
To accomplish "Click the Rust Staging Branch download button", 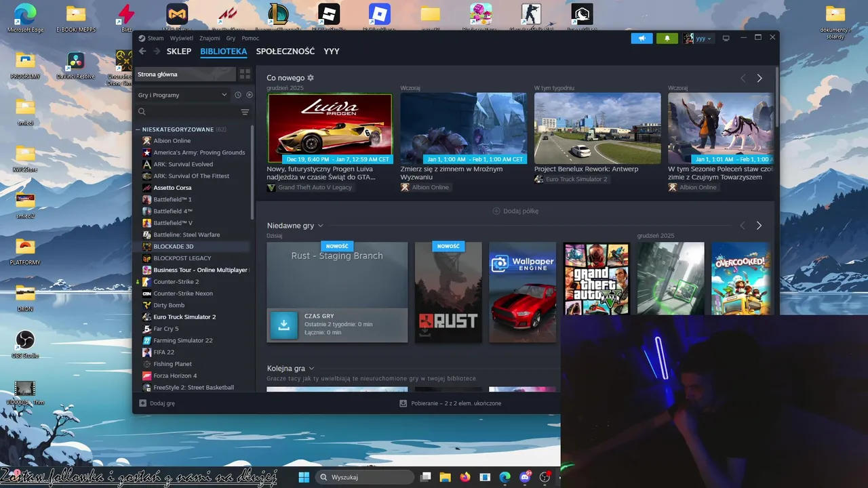I will coord(284,325).
